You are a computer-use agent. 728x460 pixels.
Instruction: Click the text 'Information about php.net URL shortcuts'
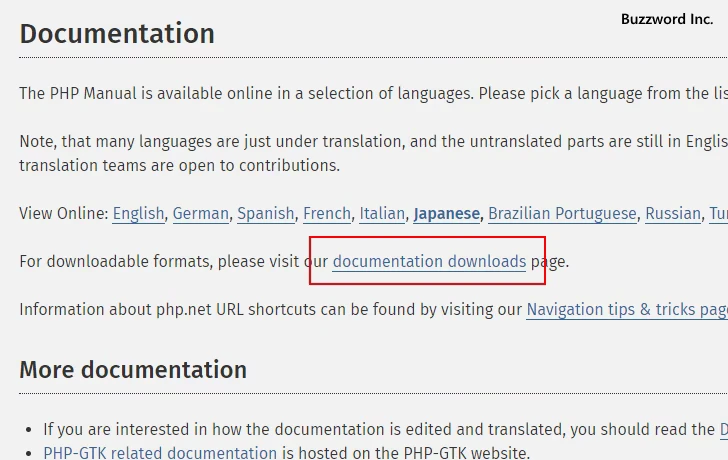click(x=168, y=310)
